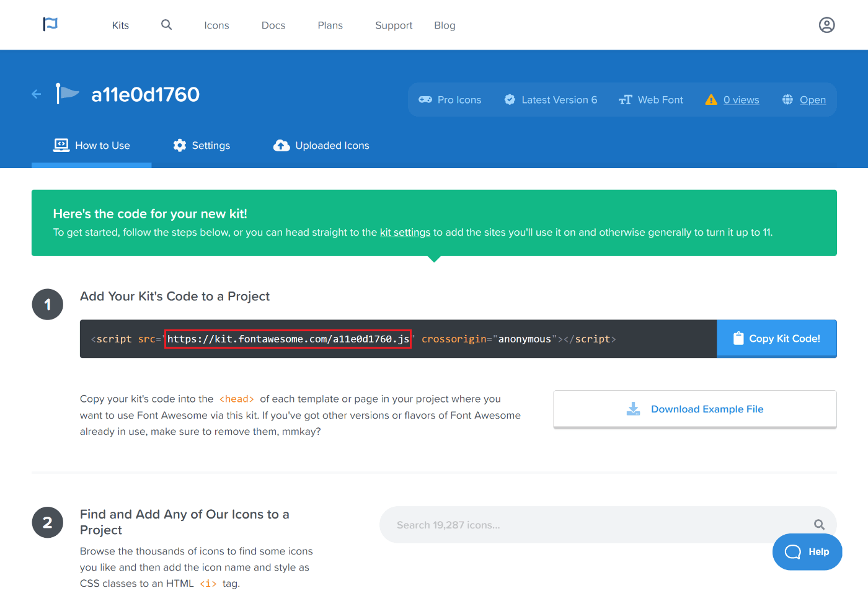
Task: Click the laptop code icon for How to Use
Action: (x=61, y=145)
